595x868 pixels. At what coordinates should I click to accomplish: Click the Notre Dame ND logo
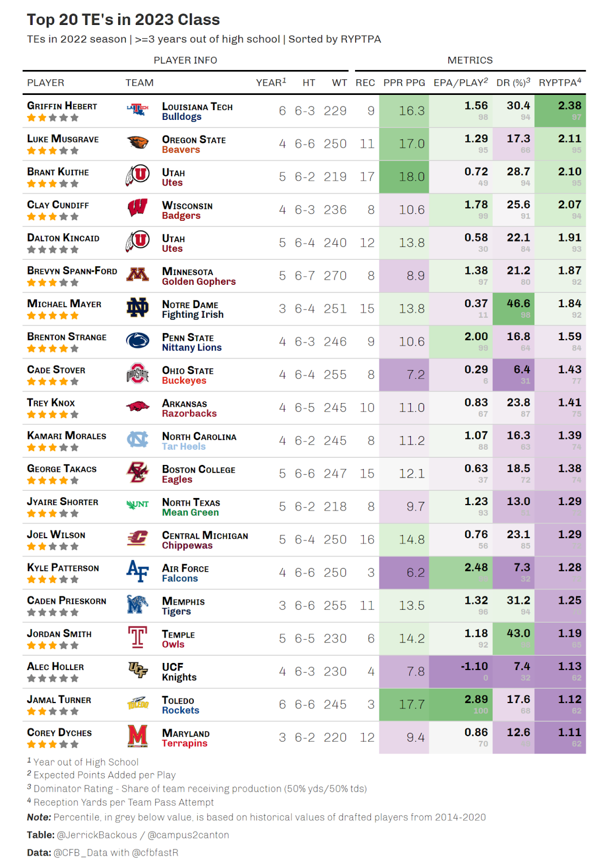137,308
